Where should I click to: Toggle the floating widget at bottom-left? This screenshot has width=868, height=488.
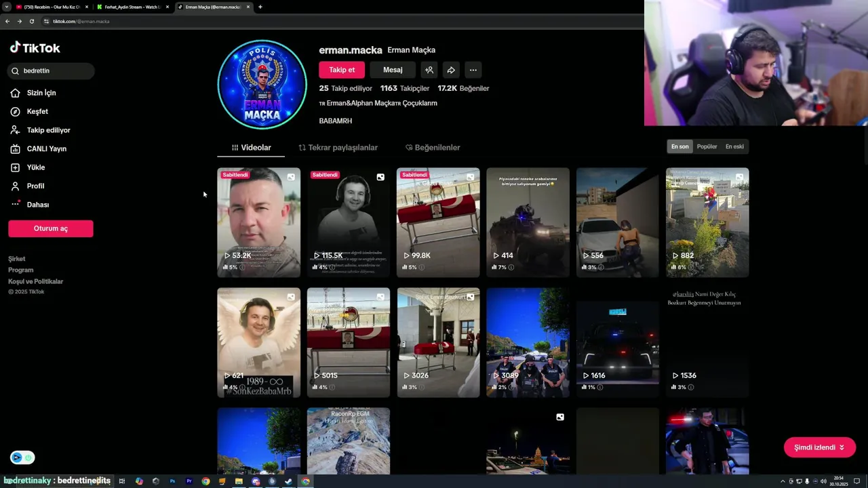click(22, 457)
